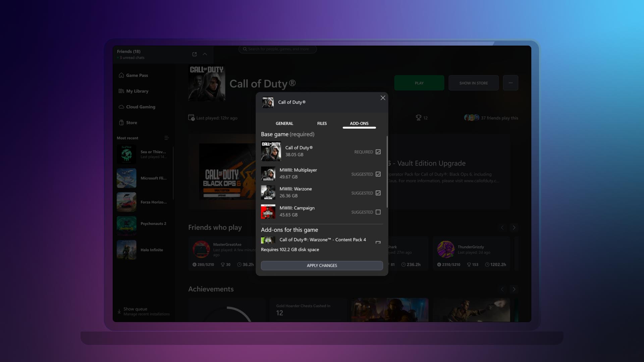
Task: Click the Sea of Thieves recent game icon
Action: tap(126, 154)
